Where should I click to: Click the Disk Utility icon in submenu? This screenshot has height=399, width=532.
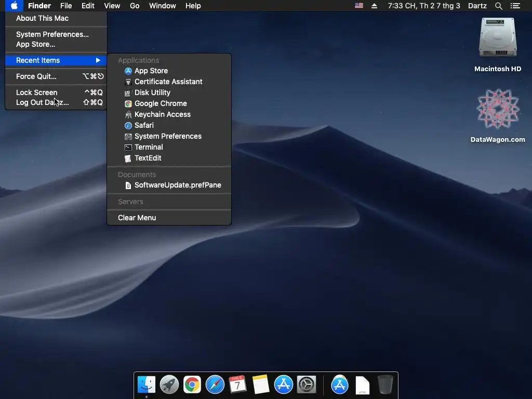(128, 93)
